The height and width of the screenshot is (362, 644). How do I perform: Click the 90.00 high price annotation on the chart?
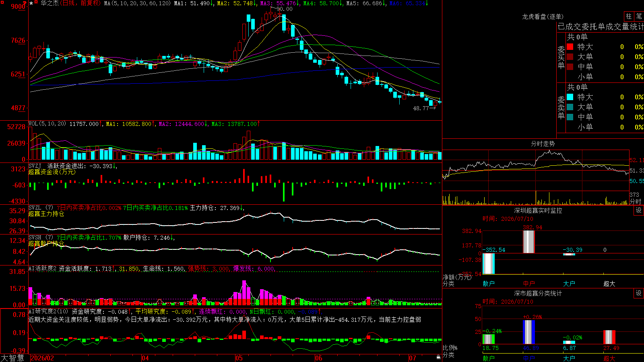285,9
